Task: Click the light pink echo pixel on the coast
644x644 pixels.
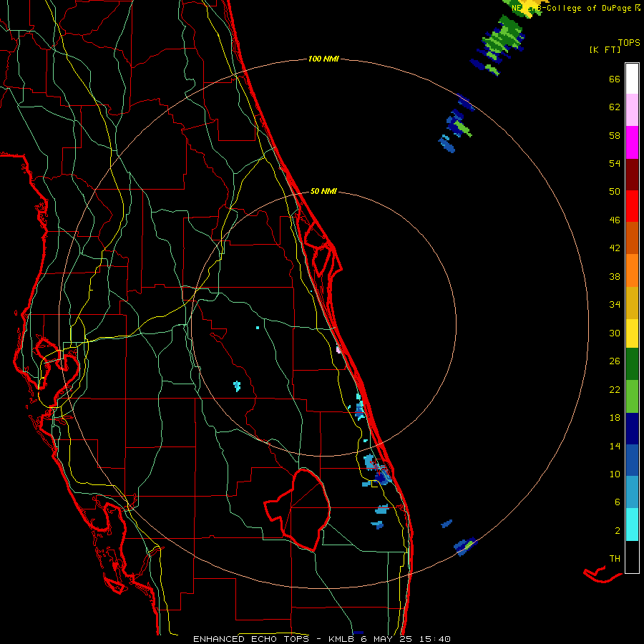Action: [x=338, y=350]
